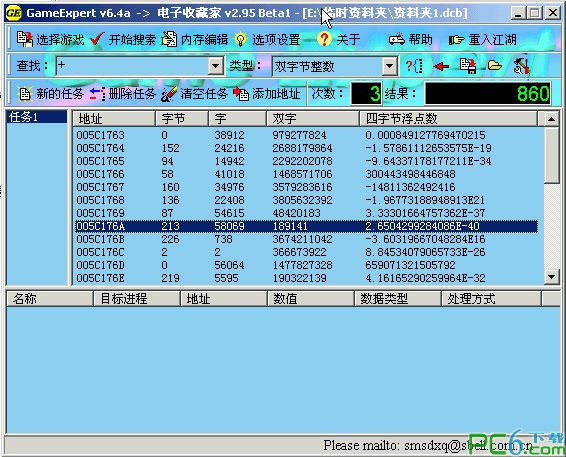
Task: Select address row 005C176C
Action: pos(306,252)
